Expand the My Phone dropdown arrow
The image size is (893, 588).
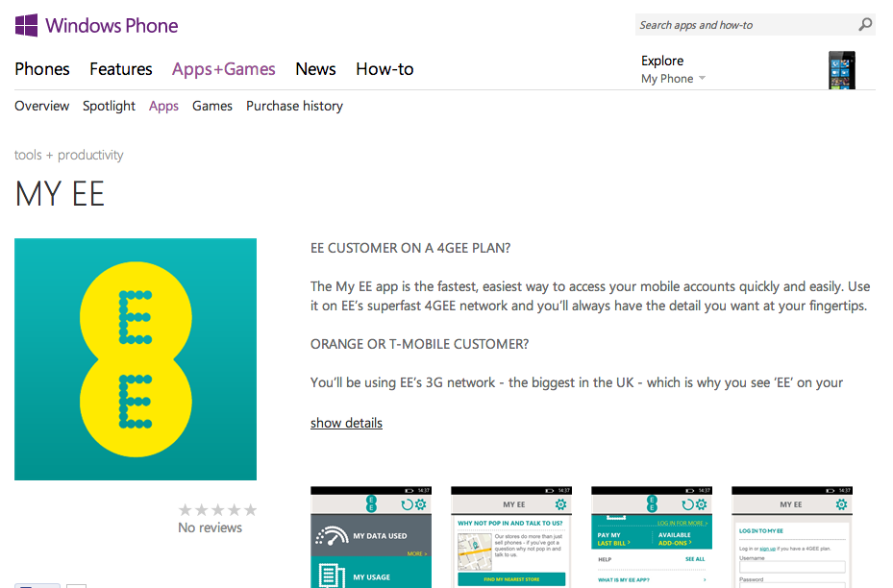[x=703, y=78]
